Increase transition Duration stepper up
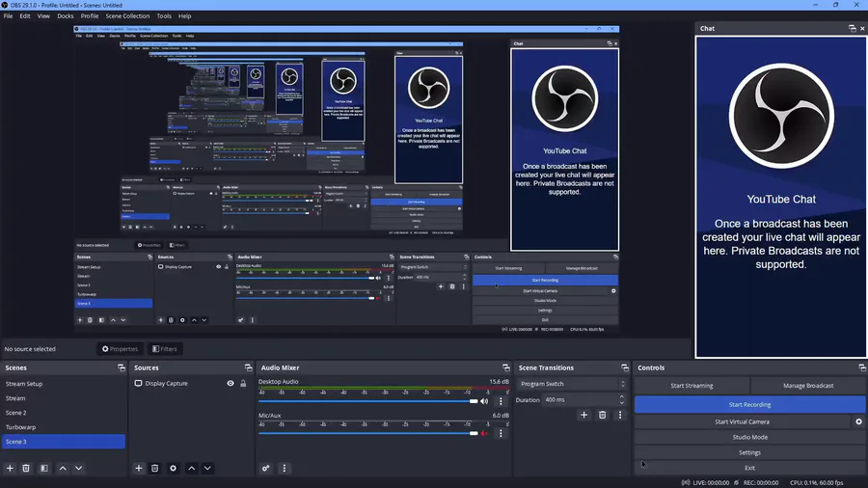The width and height of the screenshot is (868, 488). point(622,396)
